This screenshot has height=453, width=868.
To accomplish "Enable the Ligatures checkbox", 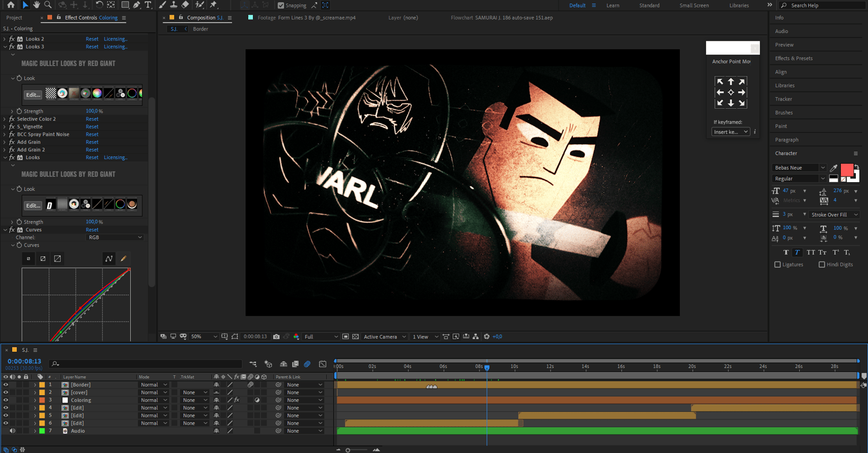I will pos(777,264).
